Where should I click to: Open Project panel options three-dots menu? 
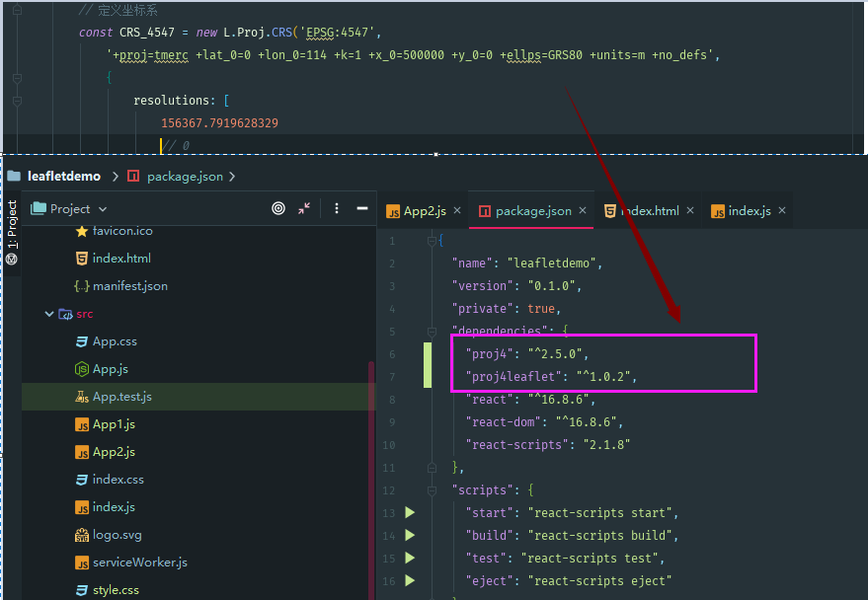point(337,208)
